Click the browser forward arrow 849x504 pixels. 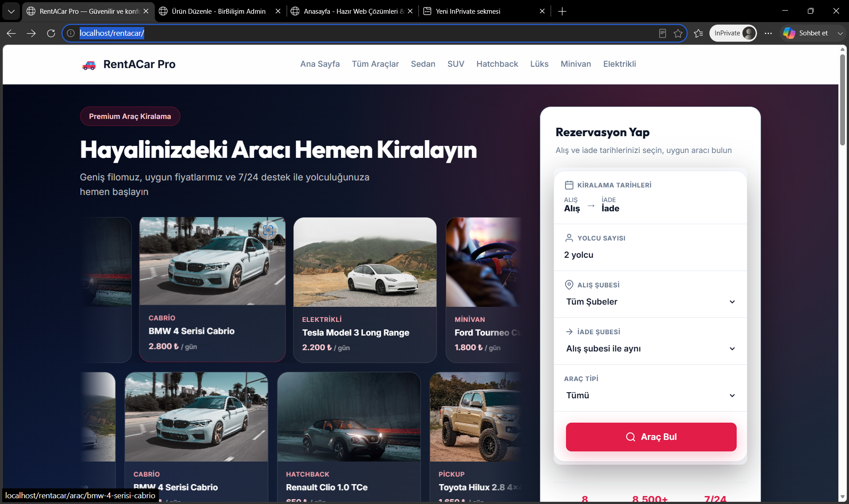tap(31, 33)
